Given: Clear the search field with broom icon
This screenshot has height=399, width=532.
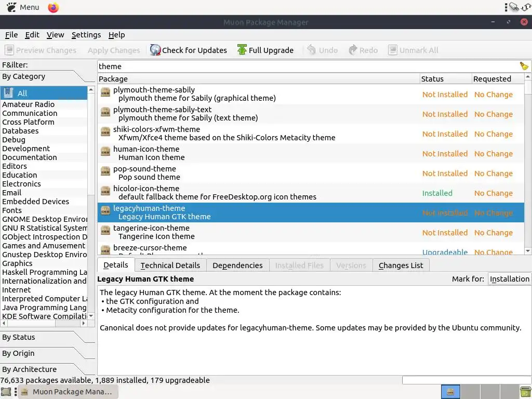Looking at the screenshot, I should (524, 66).
